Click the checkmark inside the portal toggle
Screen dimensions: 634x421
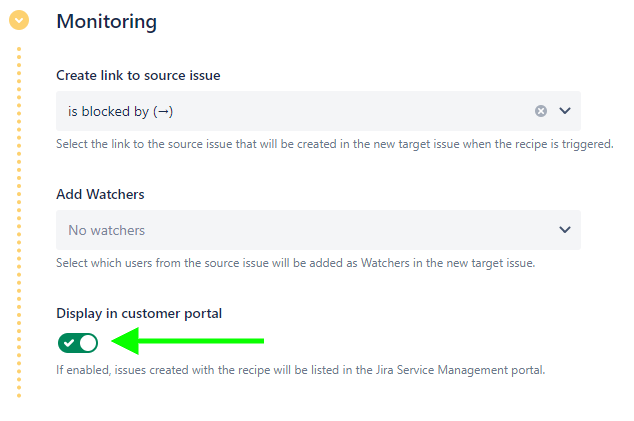pos(68,343)
